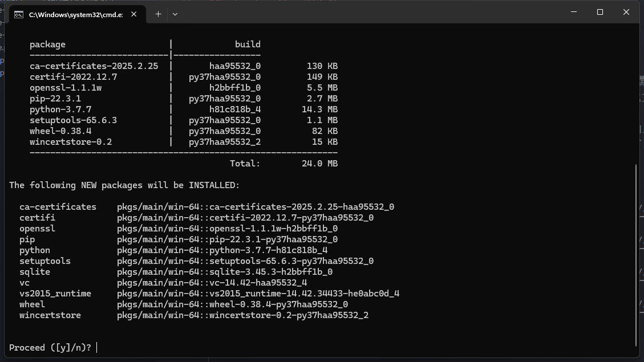
Task: Click the ca-certificates-2025.2.25 package name
Action: pos(94,66)
